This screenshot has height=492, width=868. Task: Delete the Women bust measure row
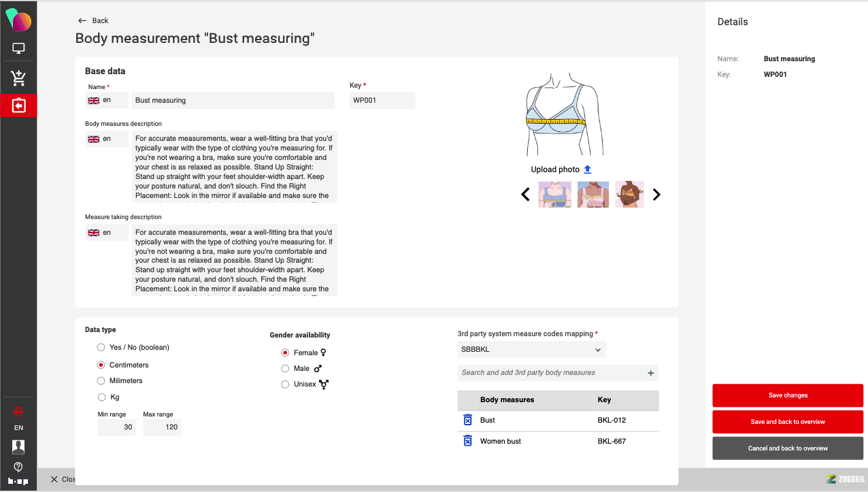[467, 442]
